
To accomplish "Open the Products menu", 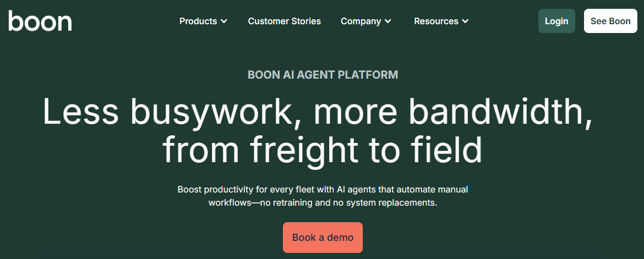I will (x=198, y=21).
